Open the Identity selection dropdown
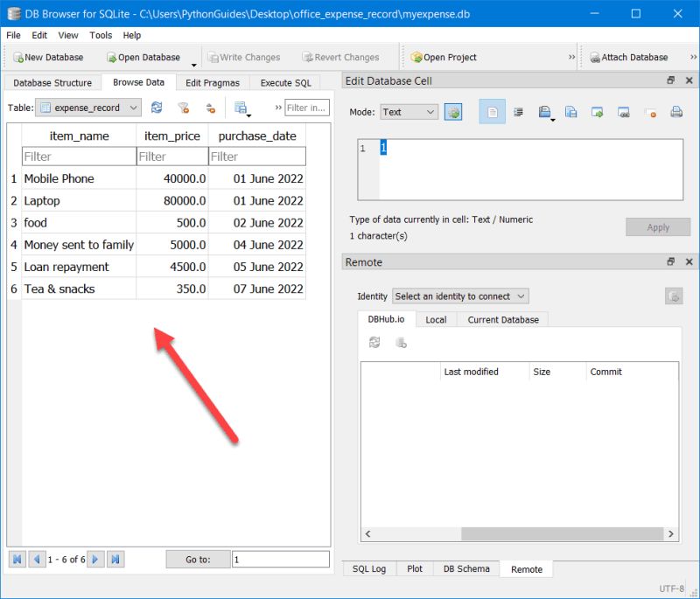Image resolution: width=700 pixels, height=599 pixels. [460, 296]
